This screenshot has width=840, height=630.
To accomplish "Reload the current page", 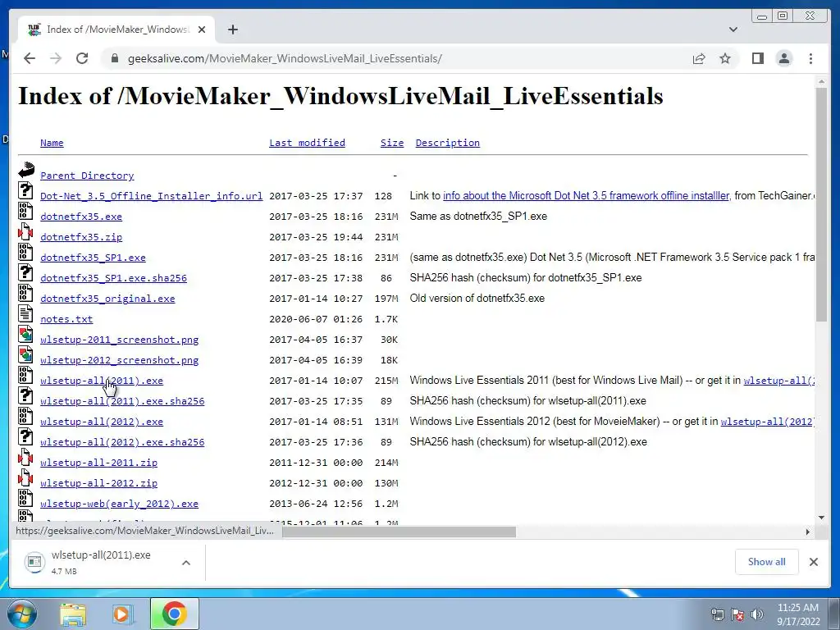I will click(x=82, y=58).
